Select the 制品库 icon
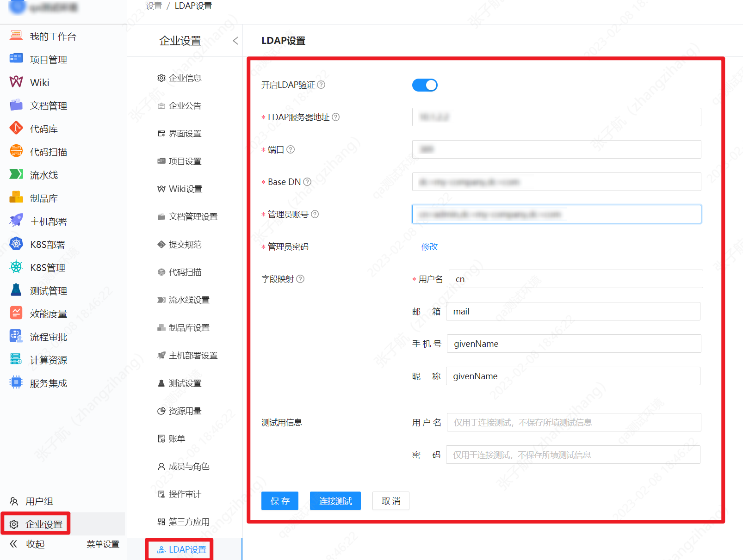743x560 pixels. (43, 197)
